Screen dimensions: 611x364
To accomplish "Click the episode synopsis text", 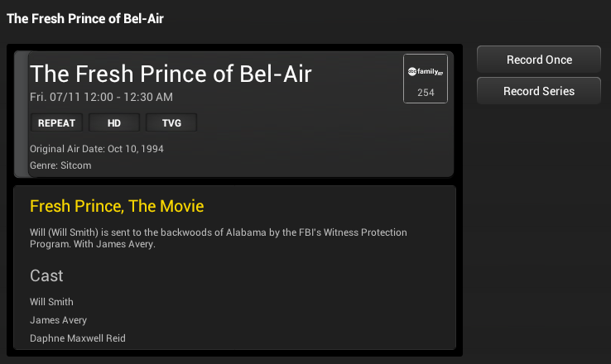I will (219, 238).
